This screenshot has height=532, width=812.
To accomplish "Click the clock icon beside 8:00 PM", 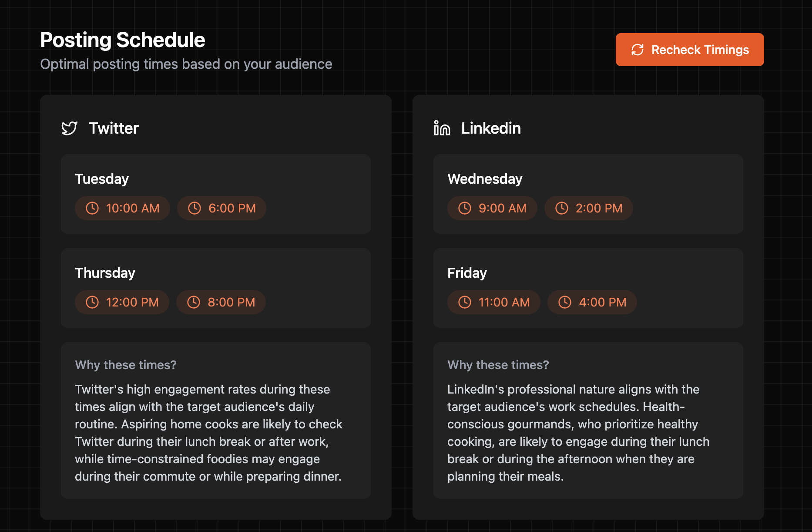I will tap(194, 302).
